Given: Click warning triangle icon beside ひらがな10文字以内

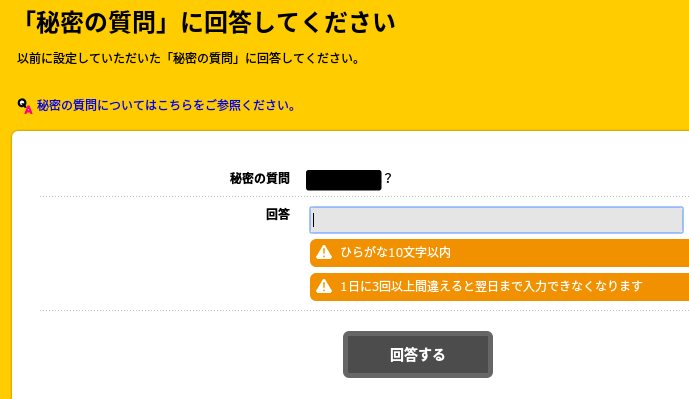Looking at the screenshot, I should tap(324, 253).
